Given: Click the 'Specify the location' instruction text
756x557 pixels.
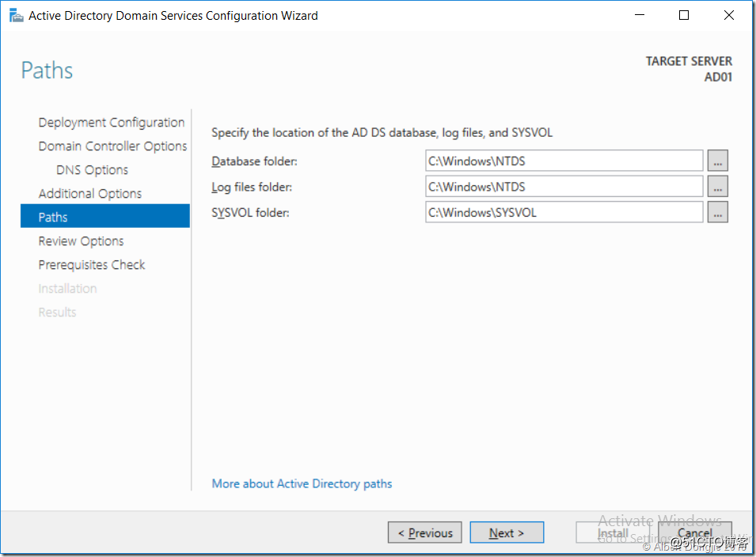Looking at the screenshot, I should 382,132.
